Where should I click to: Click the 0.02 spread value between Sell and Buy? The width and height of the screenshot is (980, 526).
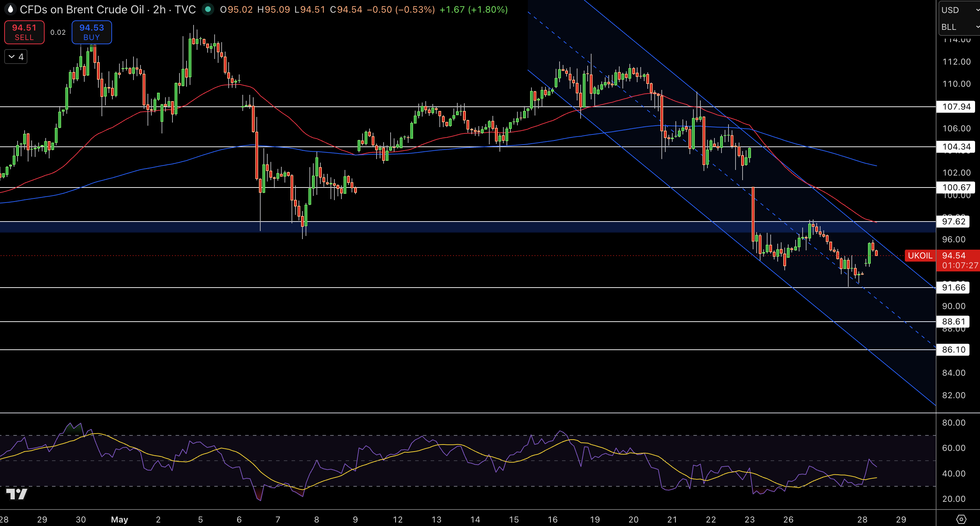(x=58, y=32)
